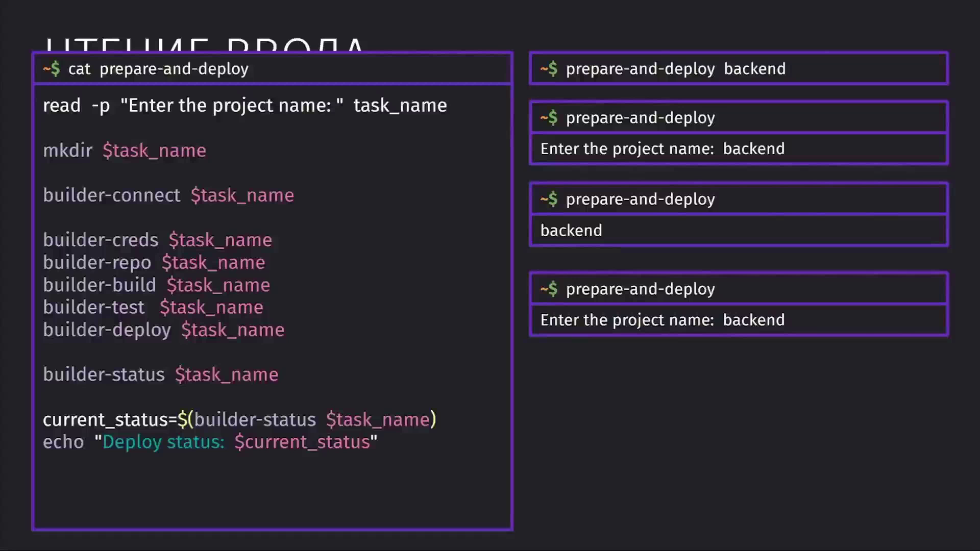Select the echo Deploy status line

click(x=210, y=442)
